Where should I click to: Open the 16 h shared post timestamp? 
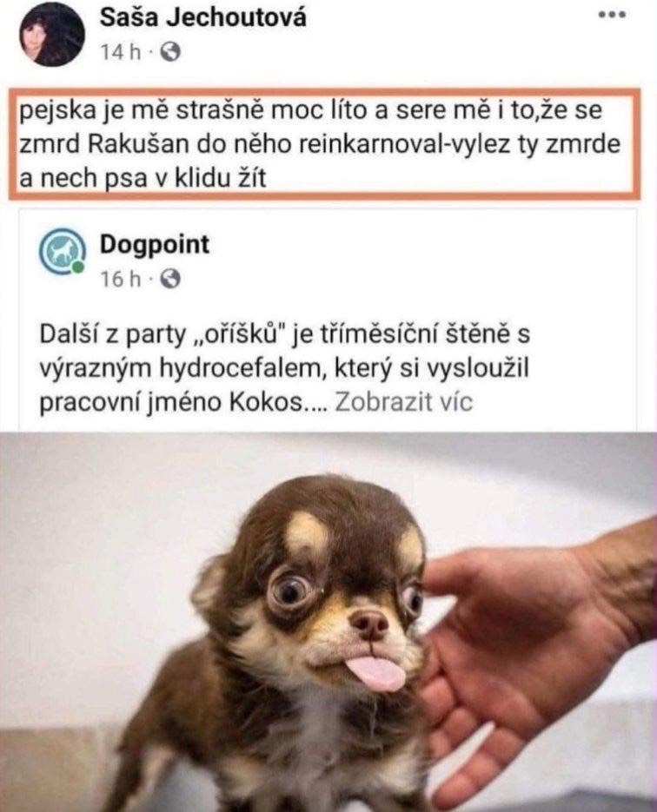click(x=120, y=279)
